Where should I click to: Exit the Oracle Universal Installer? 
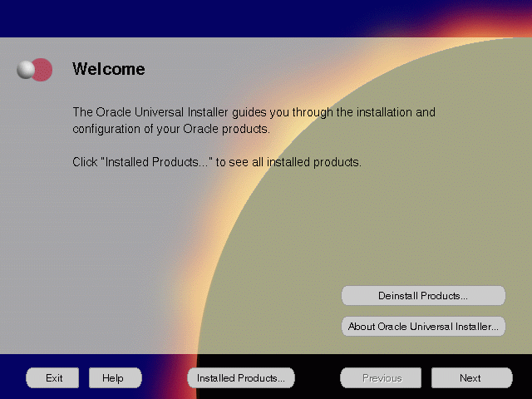point(52,377)
